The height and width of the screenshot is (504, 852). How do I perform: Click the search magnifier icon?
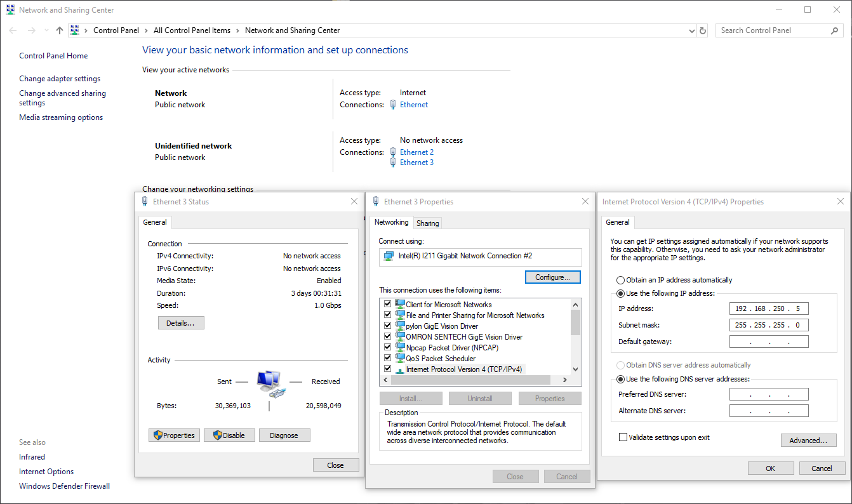pyautogui.click(x=835, y=30)
